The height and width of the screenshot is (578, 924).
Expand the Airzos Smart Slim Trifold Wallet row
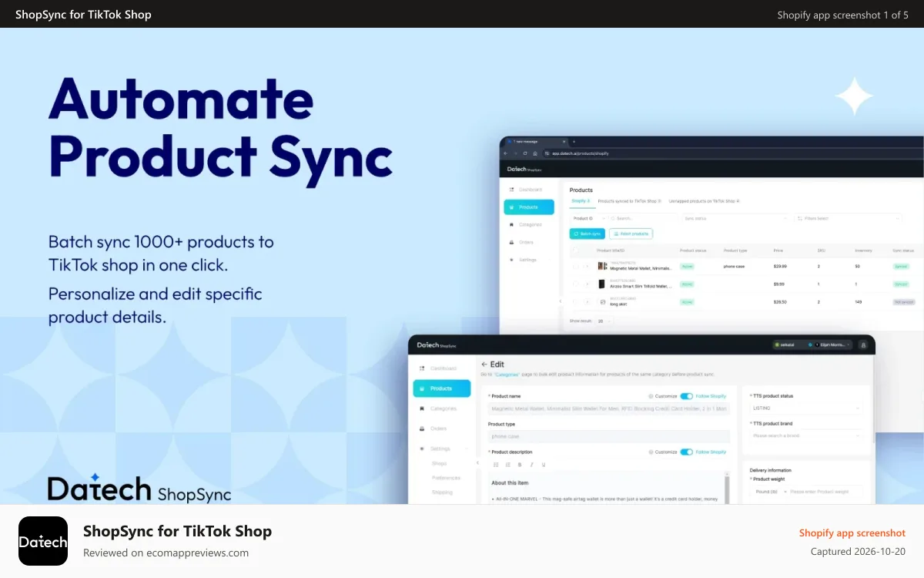coord(587,284)
